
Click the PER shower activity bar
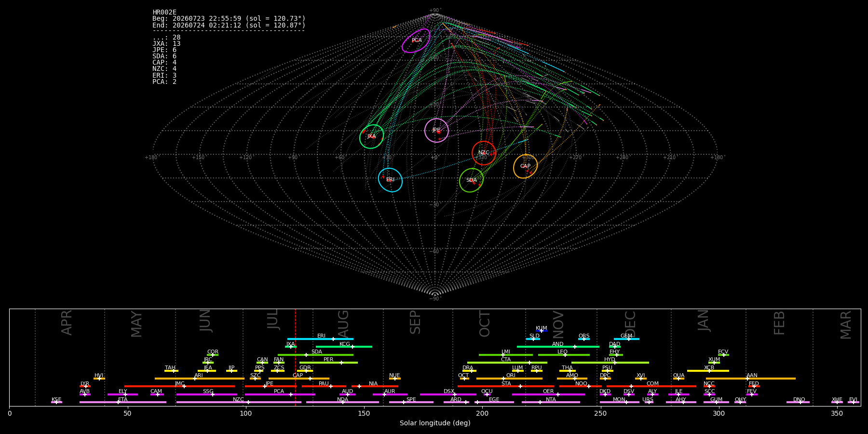point(328,363)
